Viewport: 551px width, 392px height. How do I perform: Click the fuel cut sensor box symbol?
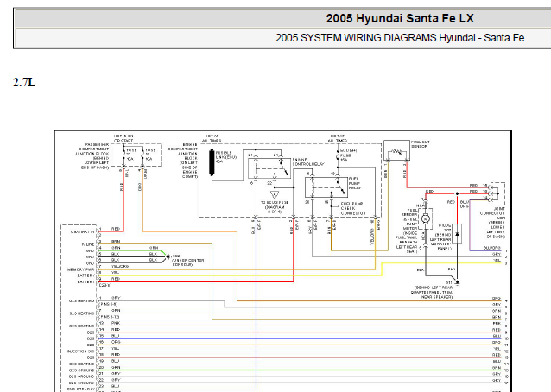pyautogui.click(x=396, y=150)
